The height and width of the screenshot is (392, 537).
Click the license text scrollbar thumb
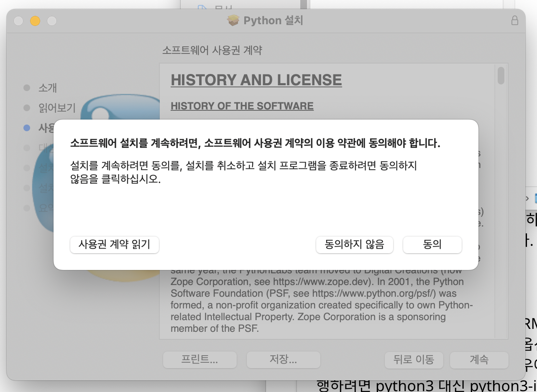click(x=501, y=76)
